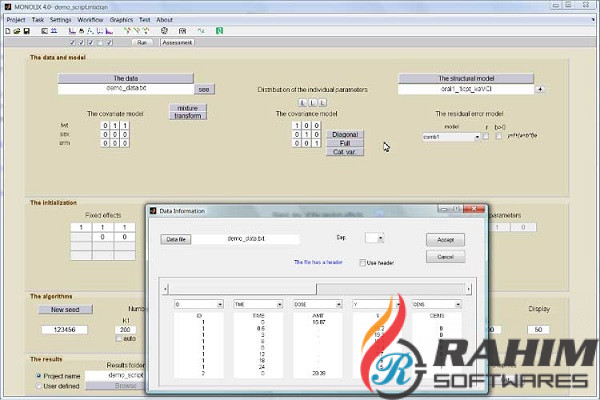600x400 pixels.
Task: Click the Data Information dialog title icon
Action: point(153,211)
